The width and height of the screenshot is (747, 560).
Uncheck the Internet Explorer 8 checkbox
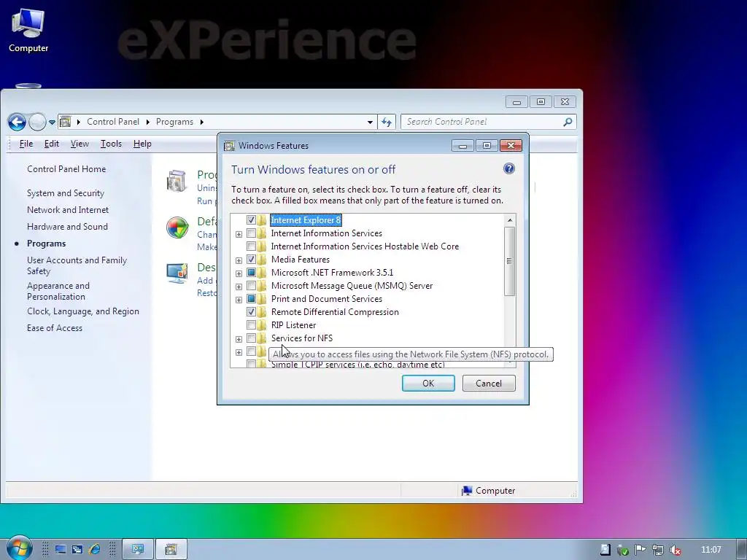251,220
